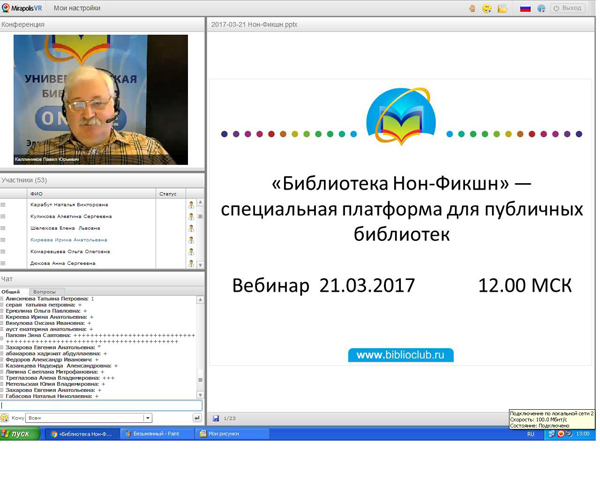This screenshot has height=480, width=600.
Task: Click the www.biblioclub.ru link on slide
Action: coord(401,355)
